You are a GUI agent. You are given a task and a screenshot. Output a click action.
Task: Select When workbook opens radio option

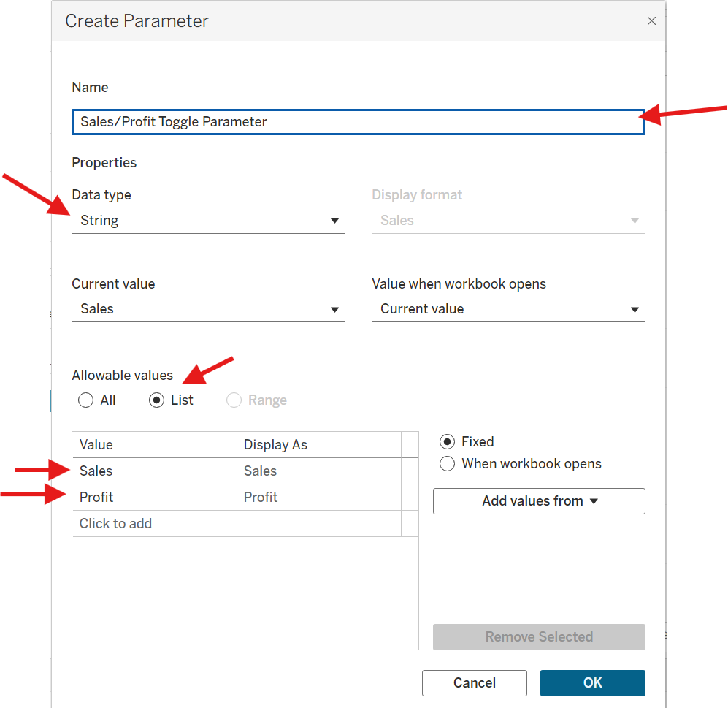coord(448,464)
